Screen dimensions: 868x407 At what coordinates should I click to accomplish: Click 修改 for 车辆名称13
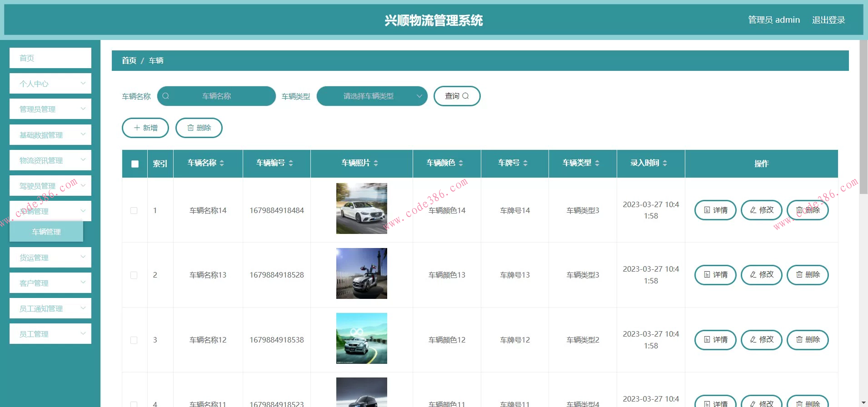[762, 275]
